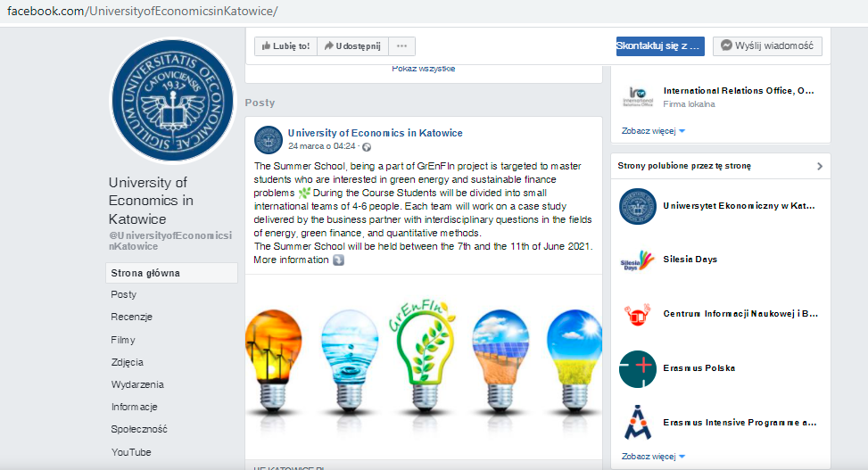This screenshot has height=470, width=868.
Task: Open the post author name link
Action: (375, 133)
